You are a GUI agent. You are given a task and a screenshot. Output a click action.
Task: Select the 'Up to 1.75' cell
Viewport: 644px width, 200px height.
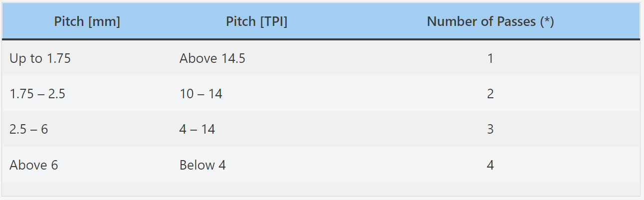click(40, 58)
